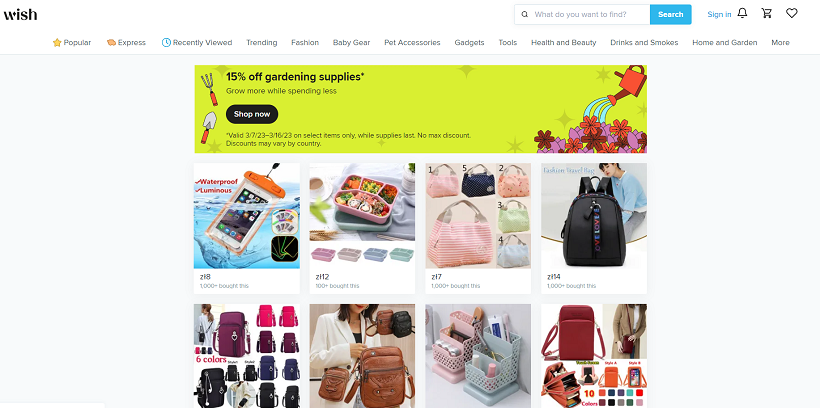Select Popular category with star icon
Image resolution: width=820 pixels, height=408 pixels.
pos(72,42)
